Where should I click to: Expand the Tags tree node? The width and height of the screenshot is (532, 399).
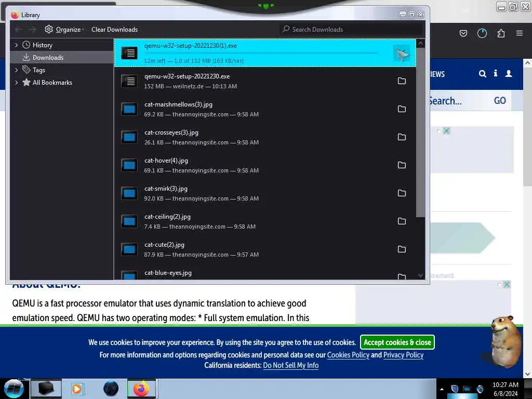[16, 70]
